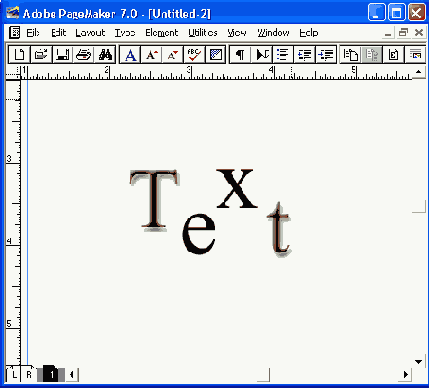Select the L master page icon

(x=14, y=374)
